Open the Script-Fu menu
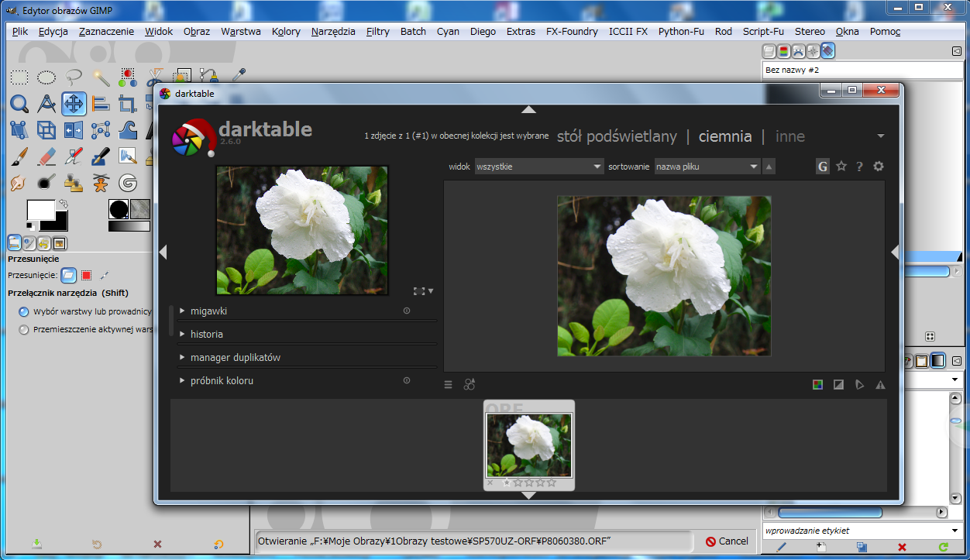 pos(762,32)
